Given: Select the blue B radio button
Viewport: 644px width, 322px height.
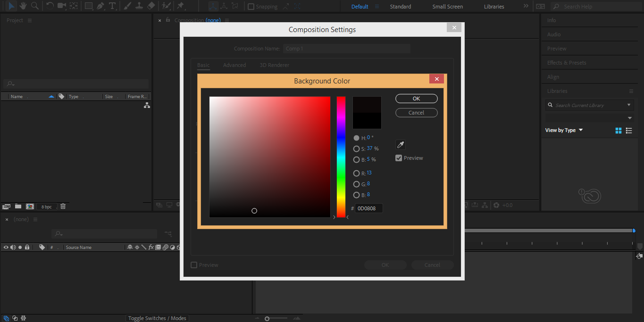Looking at the screenshot, I should (357, 195).
